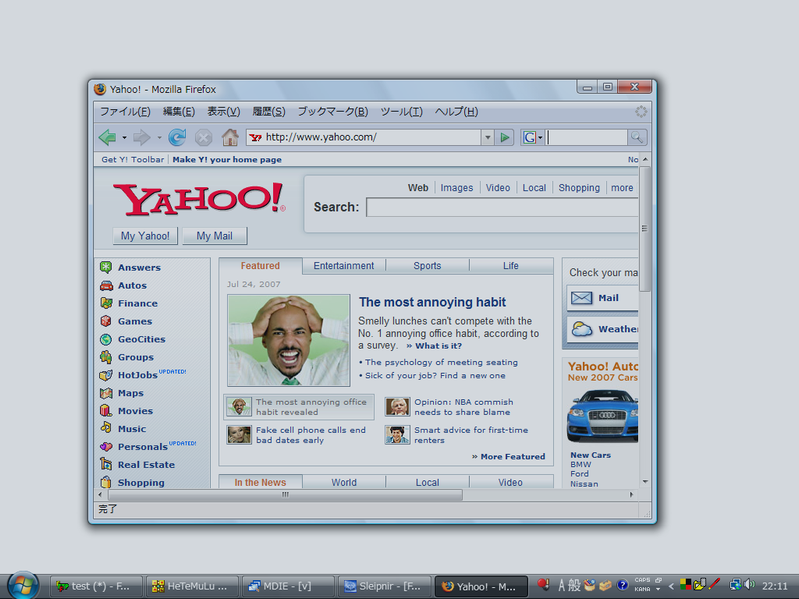
Task: Switch to Sleipnir taskbar button
Action: [x=384, y=586]
